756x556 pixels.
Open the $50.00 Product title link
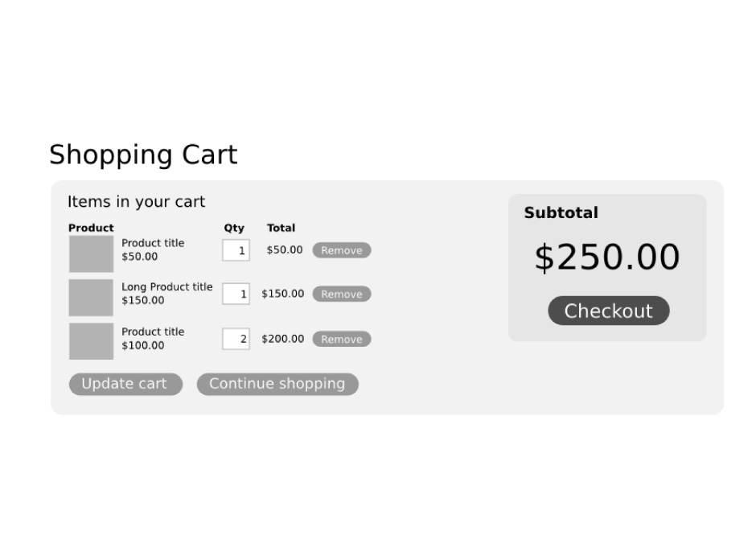click(153, 243)
